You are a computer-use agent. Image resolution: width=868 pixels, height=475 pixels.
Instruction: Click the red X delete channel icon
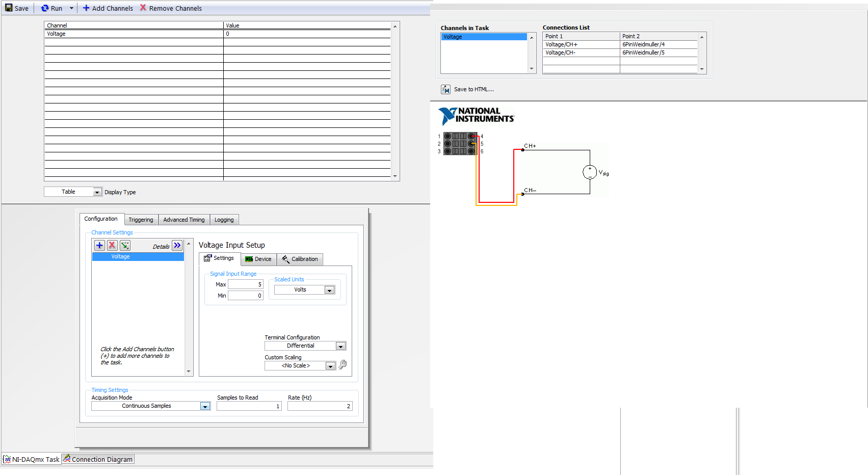[112, 245]
